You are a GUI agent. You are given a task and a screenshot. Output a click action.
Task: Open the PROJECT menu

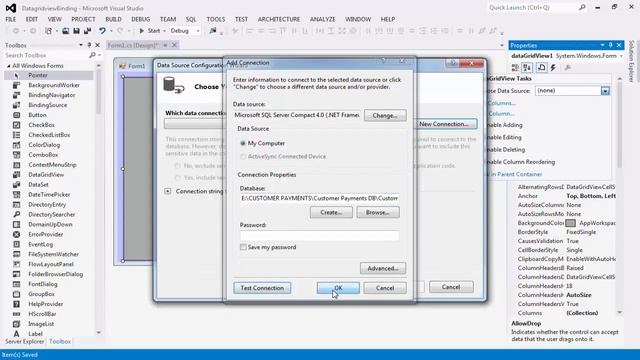click(x=83, y=19)
